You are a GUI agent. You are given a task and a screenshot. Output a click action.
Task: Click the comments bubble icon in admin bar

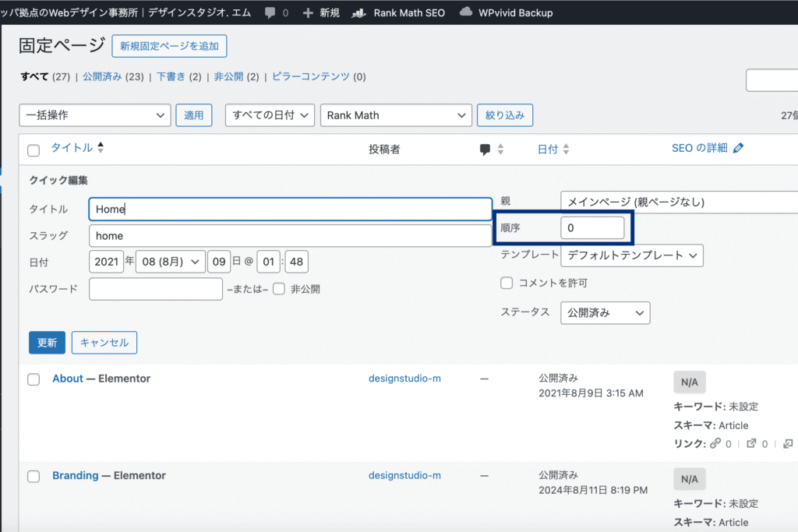[270, 12]
